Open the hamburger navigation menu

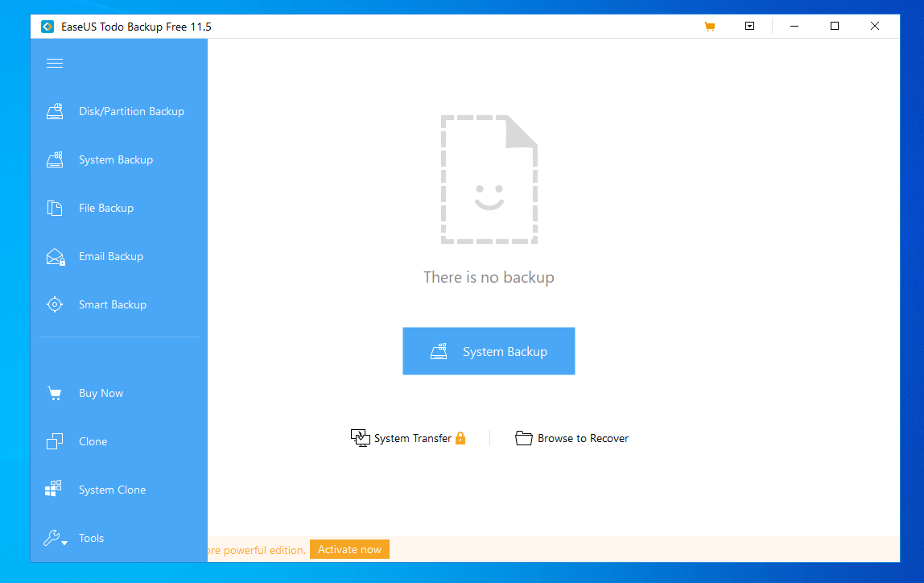click(55, 63)
